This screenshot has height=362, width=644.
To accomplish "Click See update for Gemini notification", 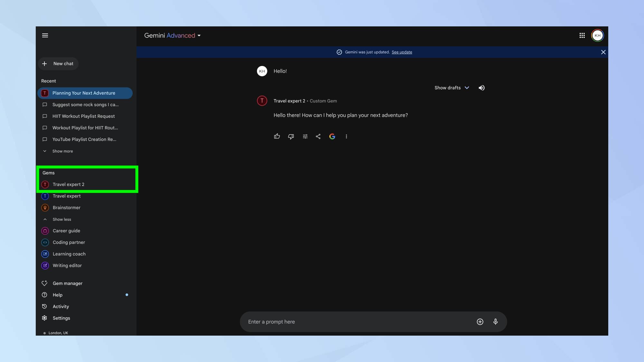I will [402, 52].
